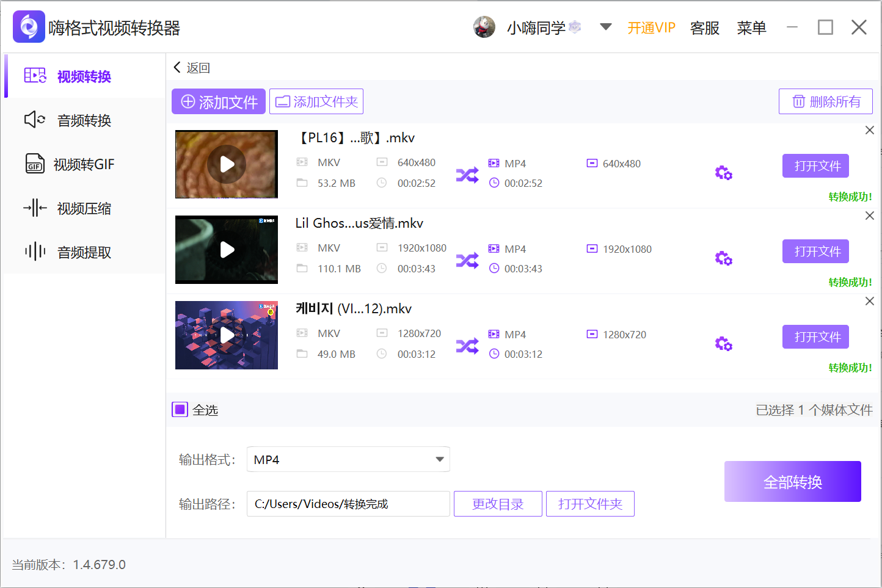Remove the Lil Ghost file from list

870,215
